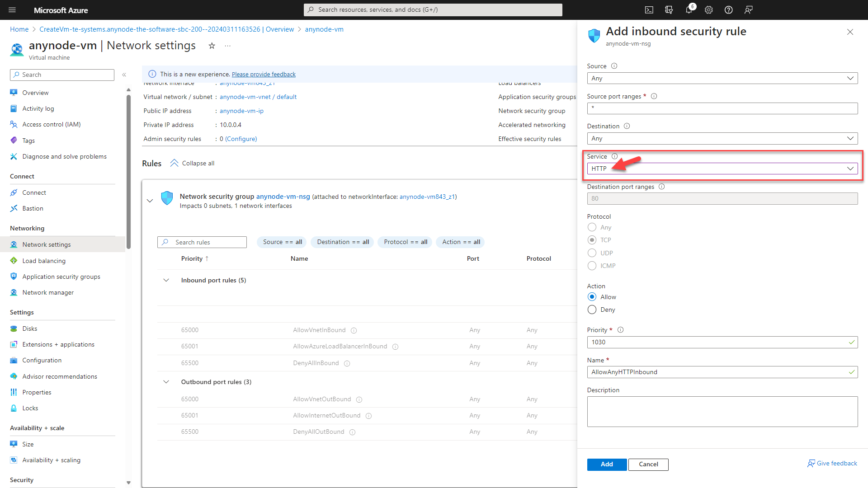Viewport: 868px width, 488px height.
Task: Select the Deny action radio button
Action: [592, 309]
